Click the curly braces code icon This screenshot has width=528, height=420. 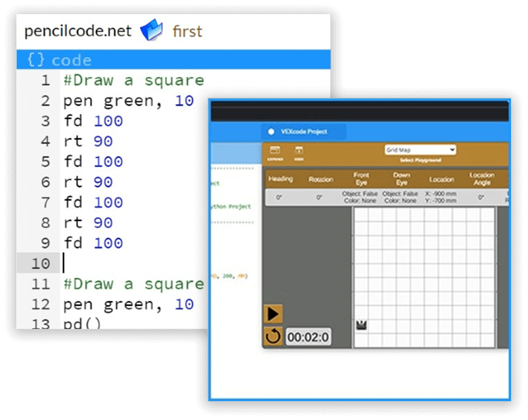tap(36, 60)
